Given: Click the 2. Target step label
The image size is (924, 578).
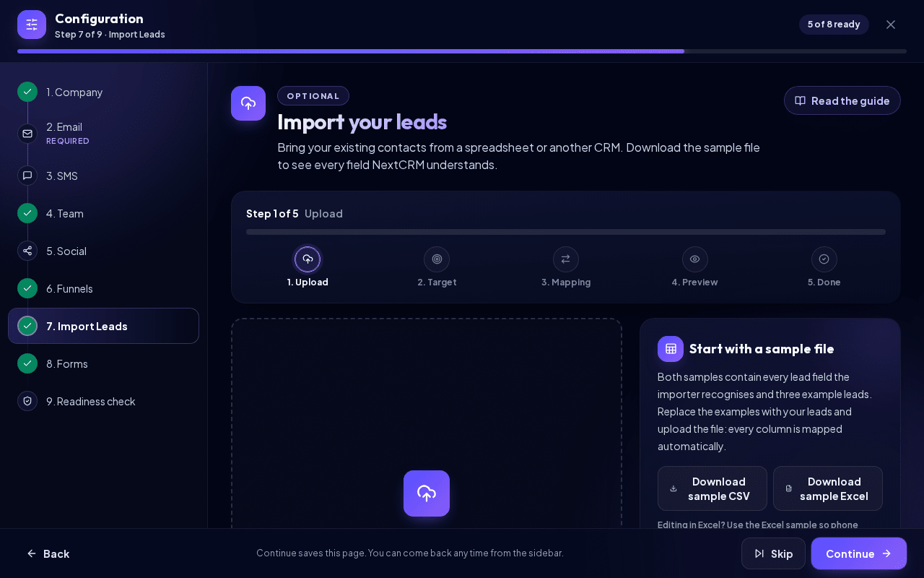Looking at the screenshot, I should pos(437,282).
